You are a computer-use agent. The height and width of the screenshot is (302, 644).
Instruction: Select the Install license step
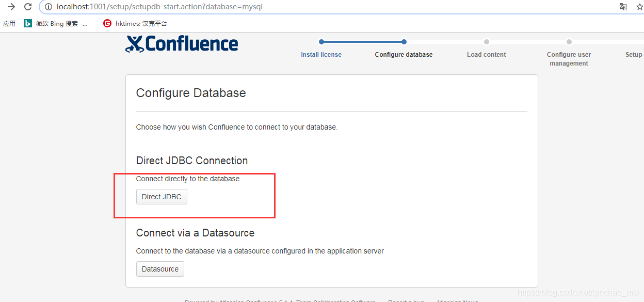tap(321, 55)
